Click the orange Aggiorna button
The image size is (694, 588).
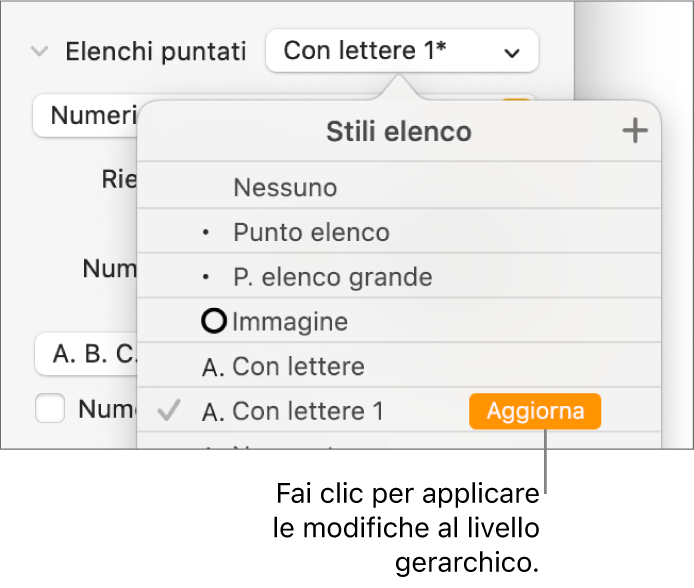point(535,411)
